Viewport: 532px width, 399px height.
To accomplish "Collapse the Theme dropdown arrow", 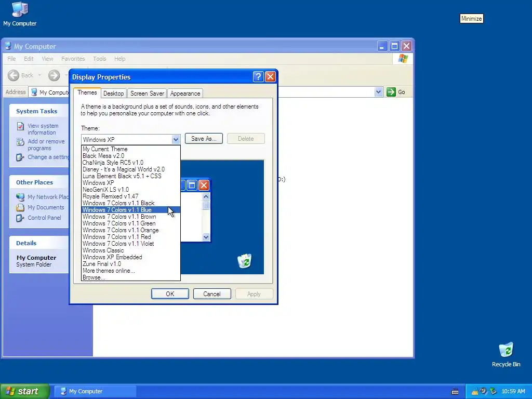I will pyautogui.click(x=176, y=139).
